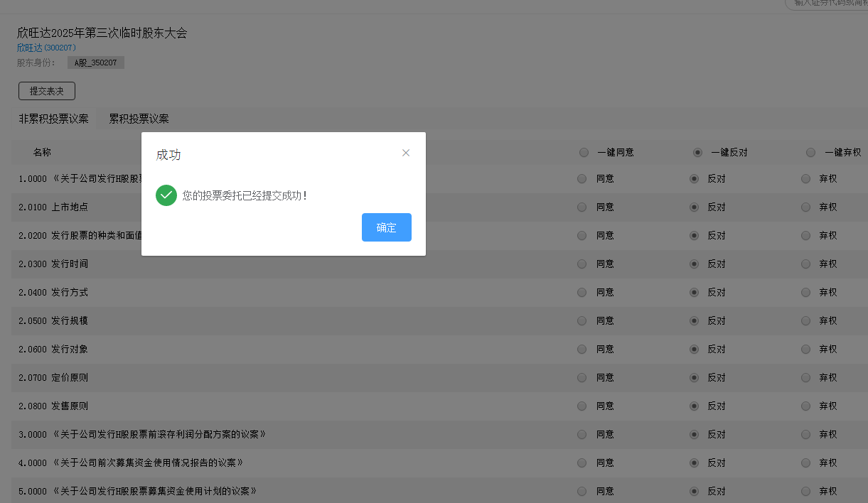Screen dimensions: 868x503
Task: Click the row text 2.0600 发行对象
Action: (53, 349)
